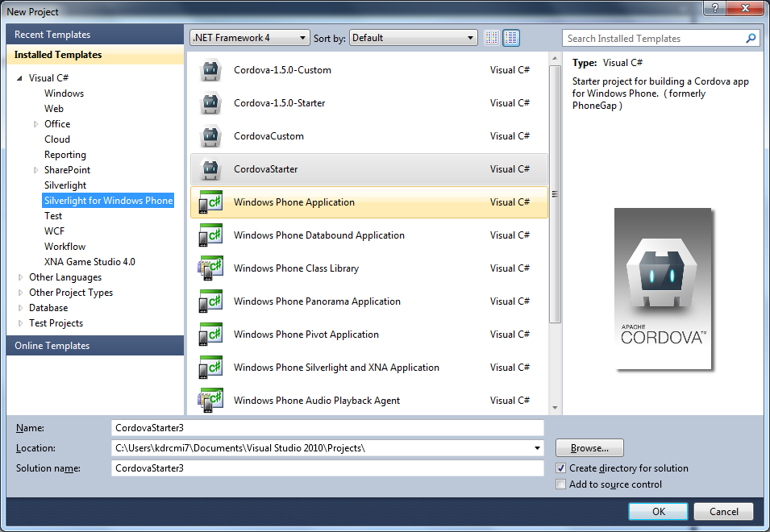Image resolution: width=770 pixels, height=532 pixels.
Task: Open the Sort by Default dropdown
Action: click(414, 38)
